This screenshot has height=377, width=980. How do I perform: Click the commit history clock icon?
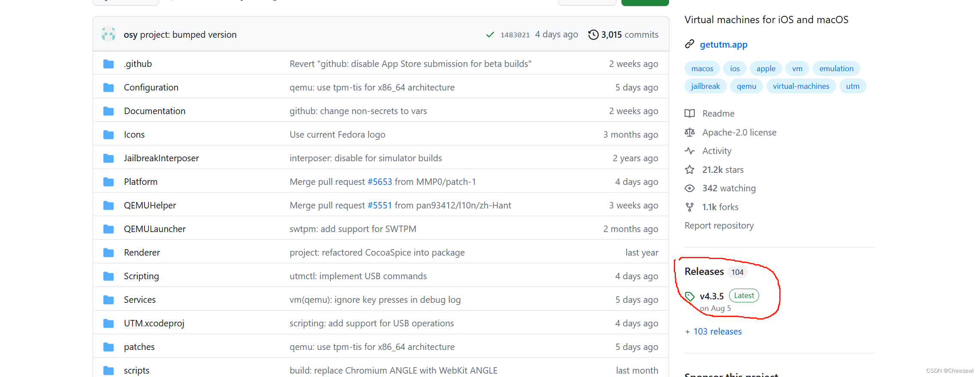(593, 35)
